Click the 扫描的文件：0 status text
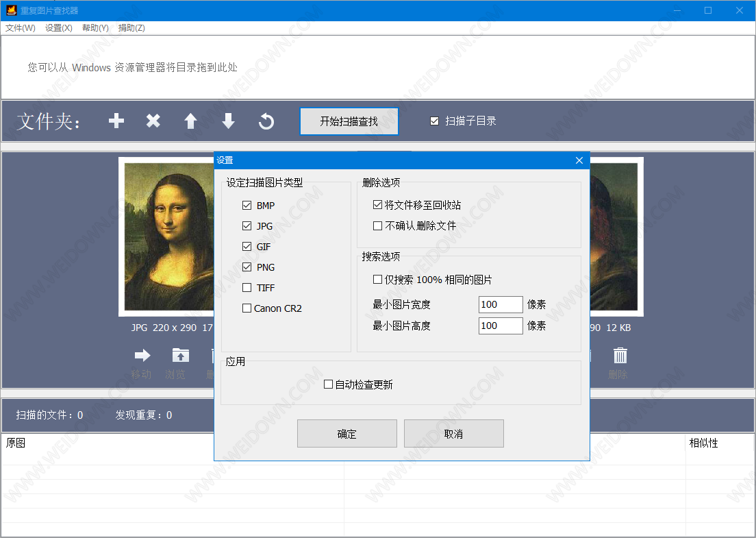The height and width of the screenshot is (538, 756). [x=49, y=415]
